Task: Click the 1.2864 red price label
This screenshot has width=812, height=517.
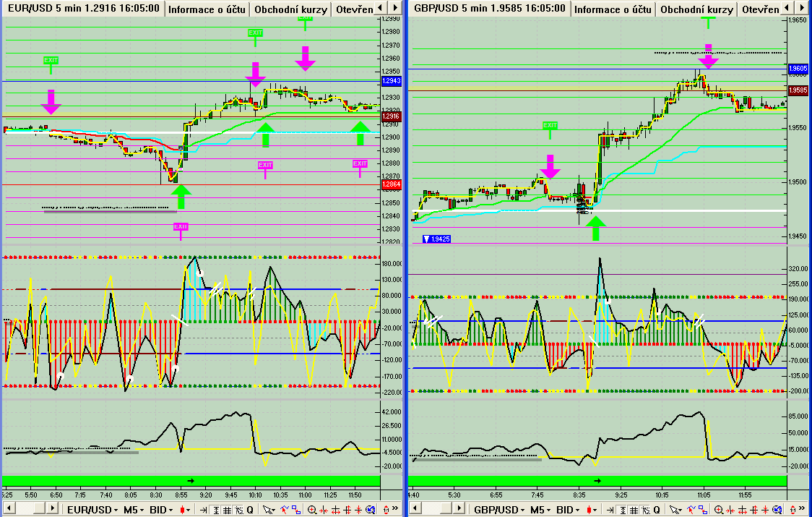Action: click(391, 184)
